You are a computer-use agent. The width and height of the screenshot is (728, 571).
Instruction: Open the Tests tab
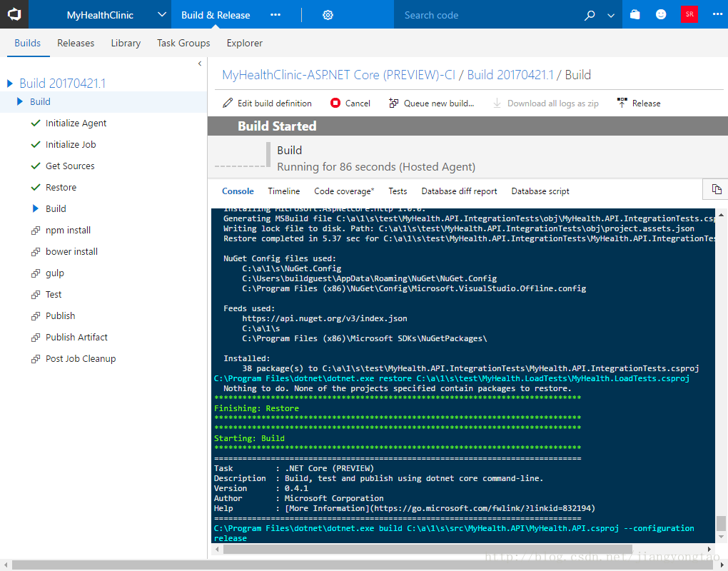[x=398, y=191]
